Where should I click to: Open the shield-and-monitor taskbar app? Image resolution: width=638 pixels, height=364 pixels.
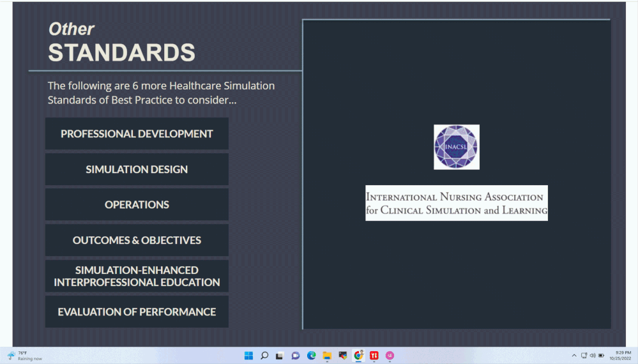[x=342, y=356]
